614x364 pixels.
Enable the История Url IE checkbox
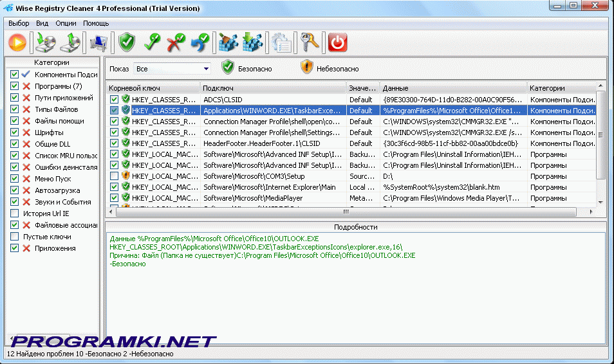tap(15, 214)
